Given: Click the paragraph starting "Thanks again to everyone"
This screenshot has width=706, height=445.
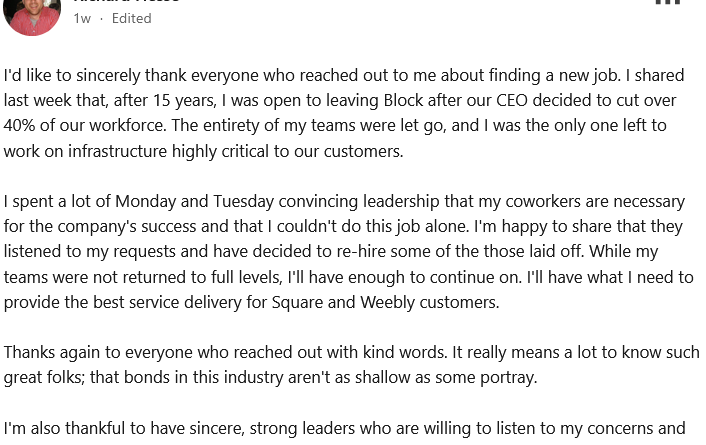Looking at the screenshot, I should [351, 364].
